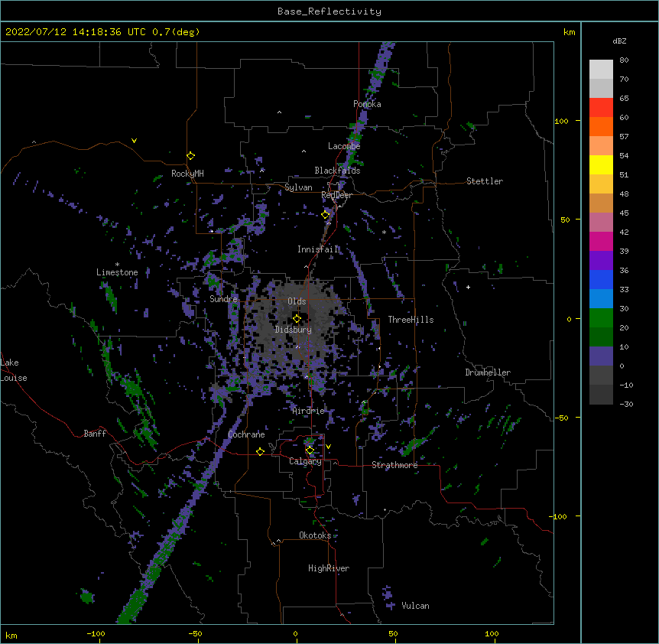Image resolution: width=659 pixels, height=644 pixels.
Task: Pick the magenta 39-42 dBZ legend swatch
Action: point(601,241)
